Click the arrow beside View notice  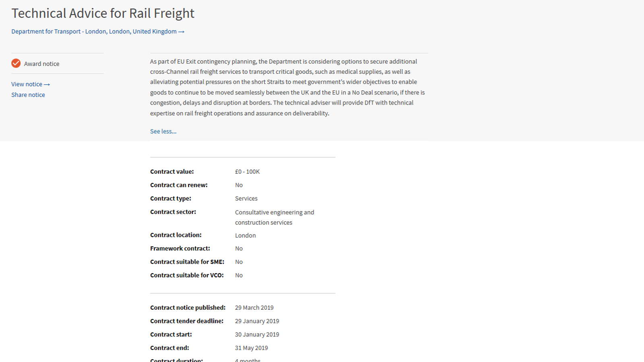click(47, 84)
